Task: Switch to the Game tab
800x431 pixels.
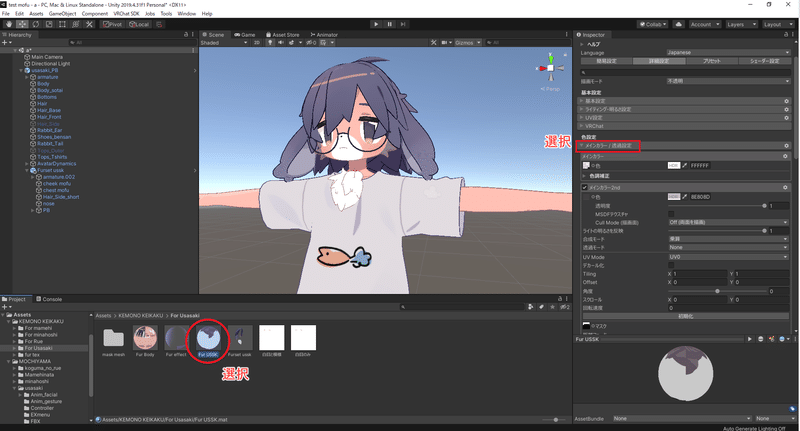Action: (x=244, y=35)
